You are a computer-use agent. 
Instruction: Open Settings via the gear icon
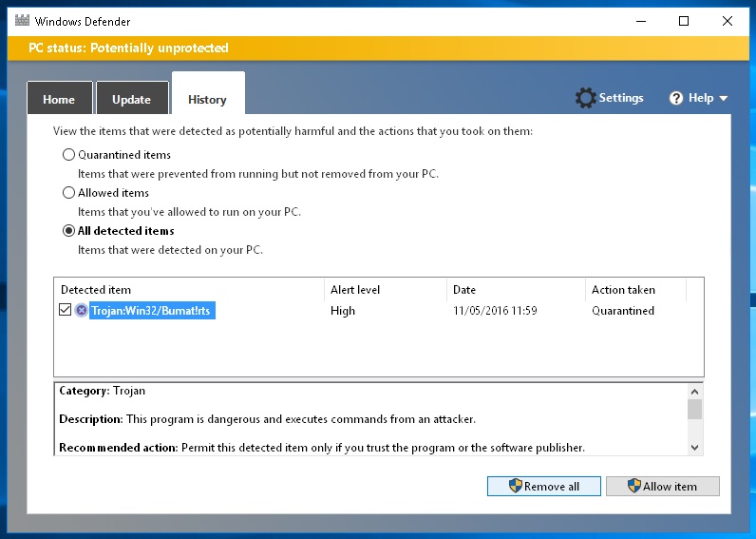click(x=585, y=98)
